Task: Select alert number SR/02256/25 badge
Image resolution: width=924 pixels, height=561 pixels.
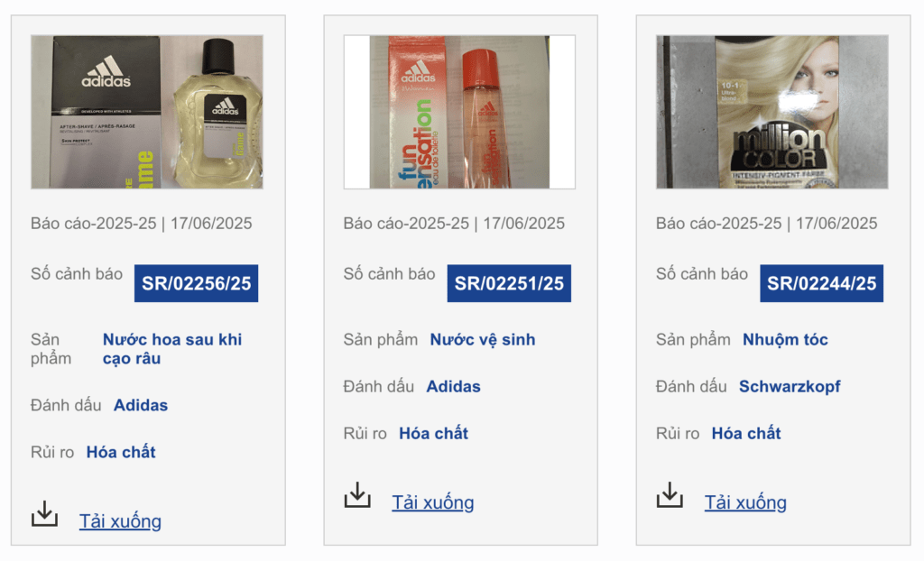Action: point(196,283)
